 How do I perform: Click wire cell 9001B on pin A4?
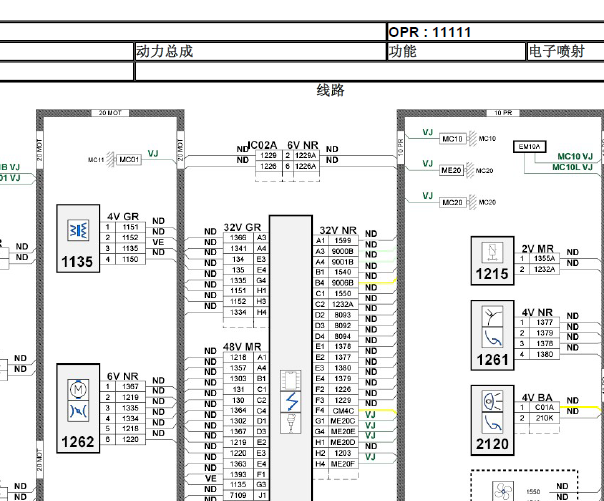pyautogui.click(x=343, y=262)
